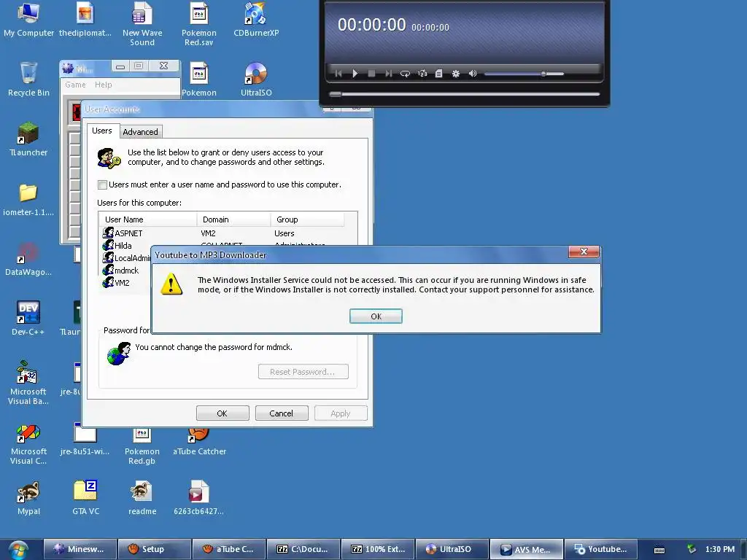Toggle shuffle order icon in media player

[422, 74]
